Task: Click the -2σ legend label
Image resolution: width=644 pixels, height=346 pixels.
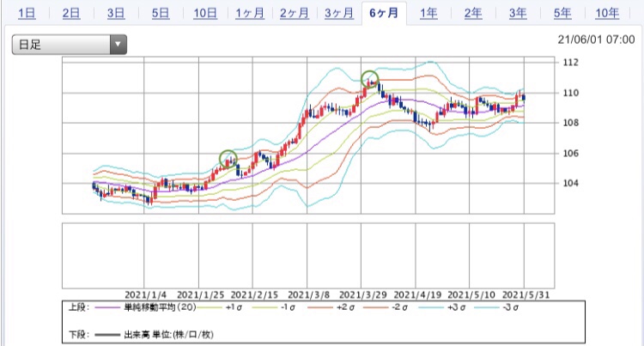Action: (400, 307)
